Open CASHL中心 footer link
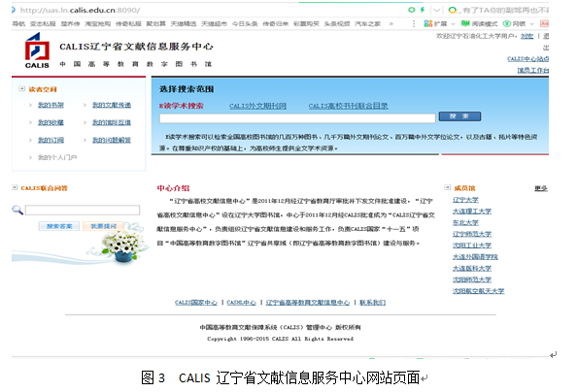 click(x=242, y=303)
